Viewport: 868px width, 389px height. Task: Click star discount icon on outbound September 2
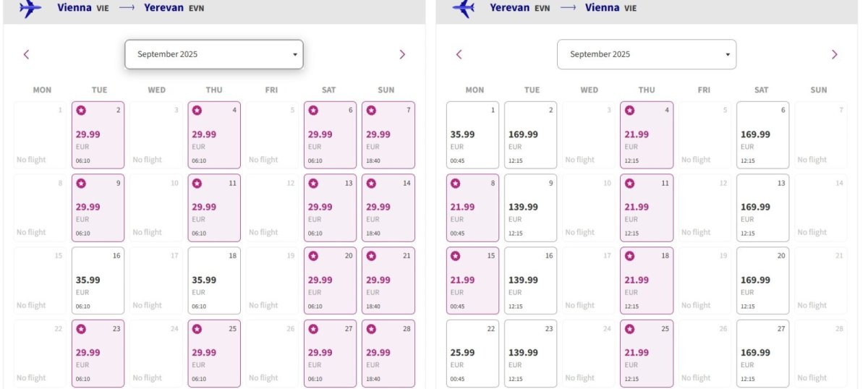81,111
